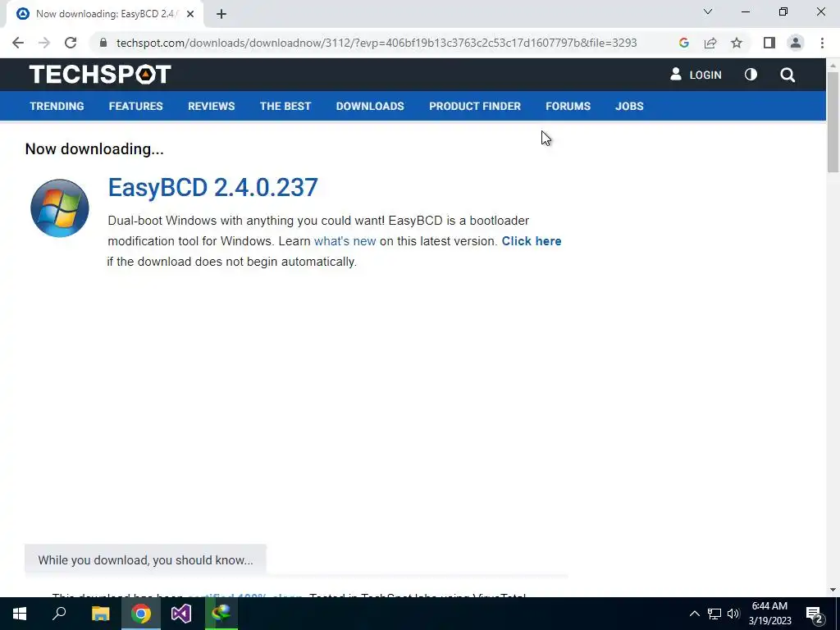This screenshot has height=630, width=840.
Task: Open the PRODUCT FINDER menu
Action: (475, 106)
